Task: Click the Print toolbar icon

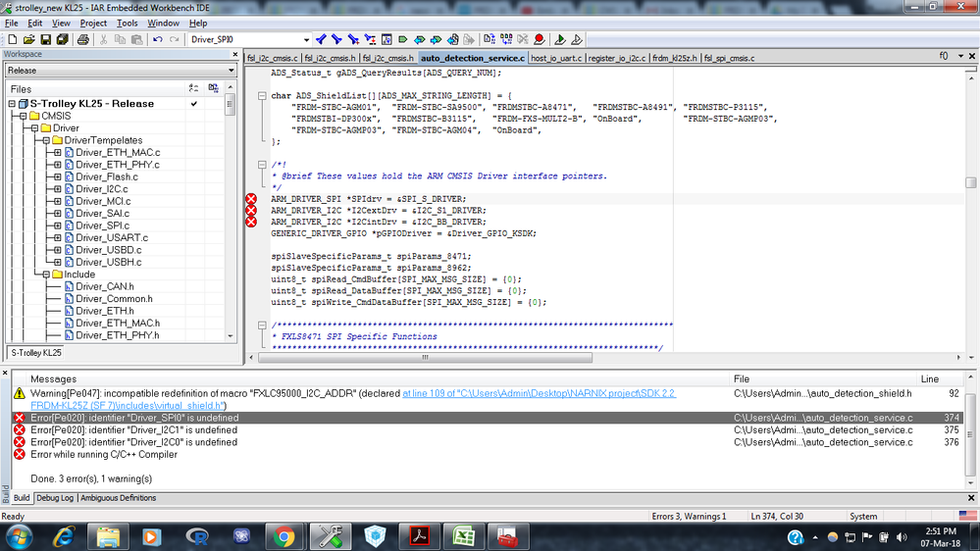Action: click(82, 39)
